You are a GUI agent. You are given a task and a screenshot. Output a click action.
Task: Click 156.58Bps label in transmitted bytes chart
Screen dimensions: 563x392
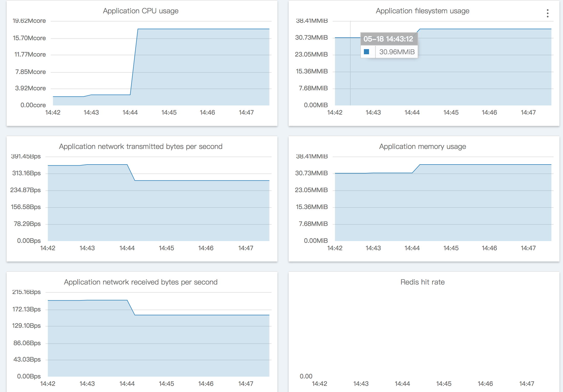26,207
